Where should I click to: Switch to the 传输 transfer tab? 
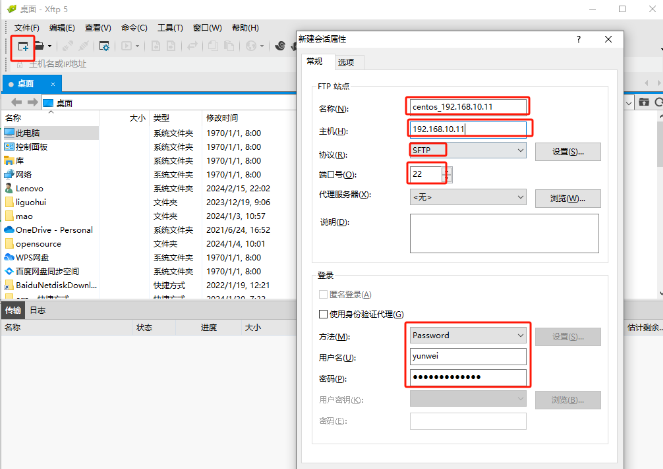click(13, 310)
